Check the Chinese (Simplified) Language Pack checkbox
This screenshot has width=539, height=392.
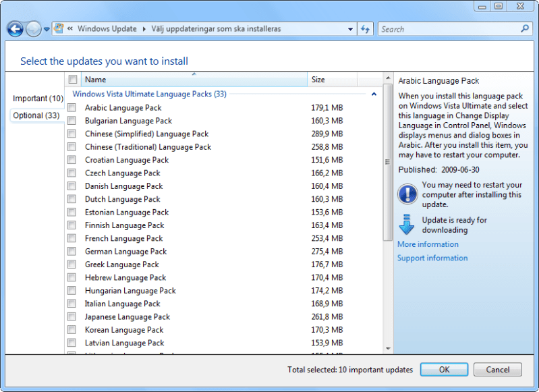[x=72, y=134]
